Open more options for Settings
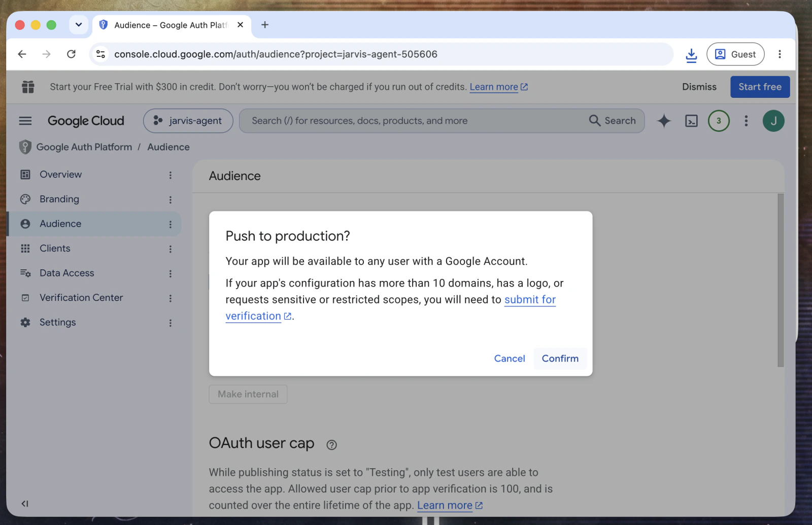 point(171,323)
